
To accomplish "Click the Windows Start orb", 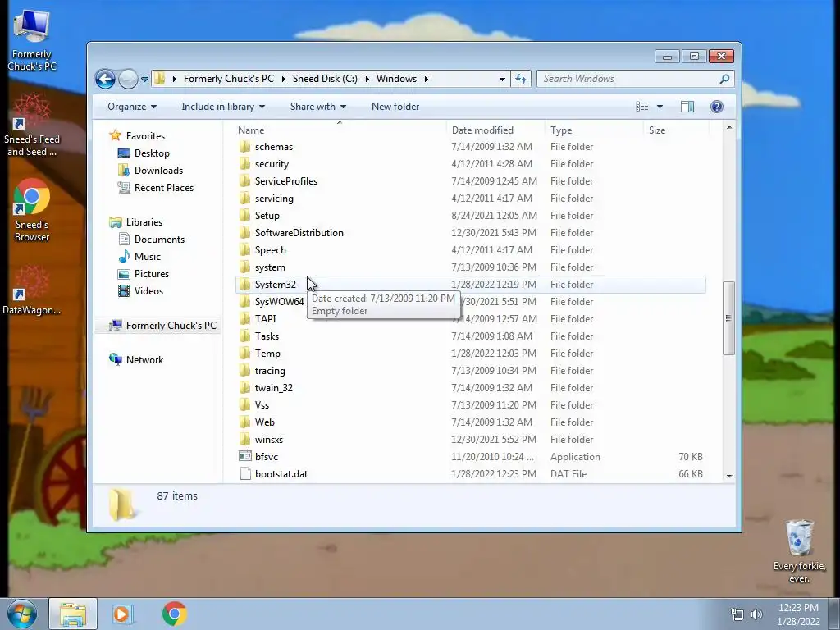I will point(22,614).
